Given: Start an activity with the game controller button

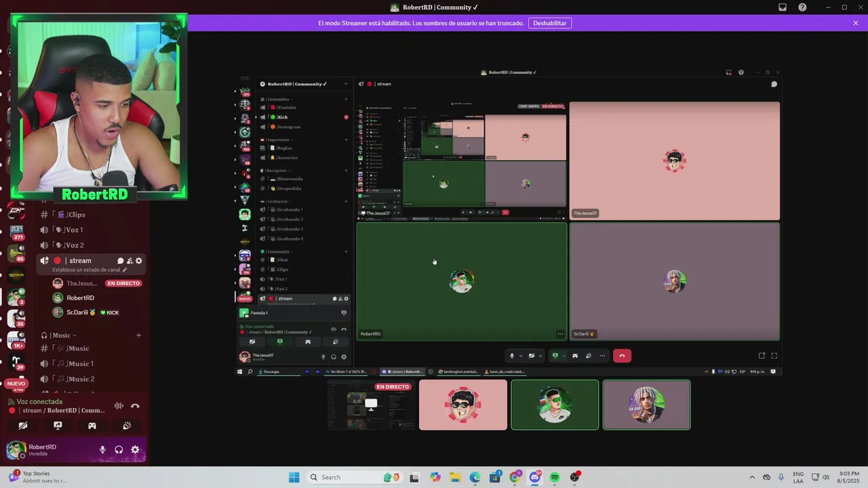Looking at the screenshot, I should (x=92, y=426).
